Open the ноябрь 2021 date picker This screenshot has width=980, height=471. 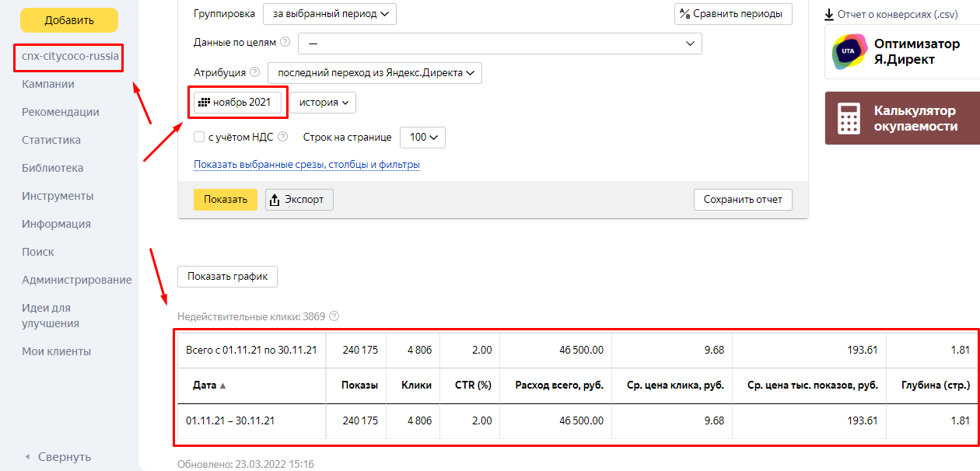237,103
